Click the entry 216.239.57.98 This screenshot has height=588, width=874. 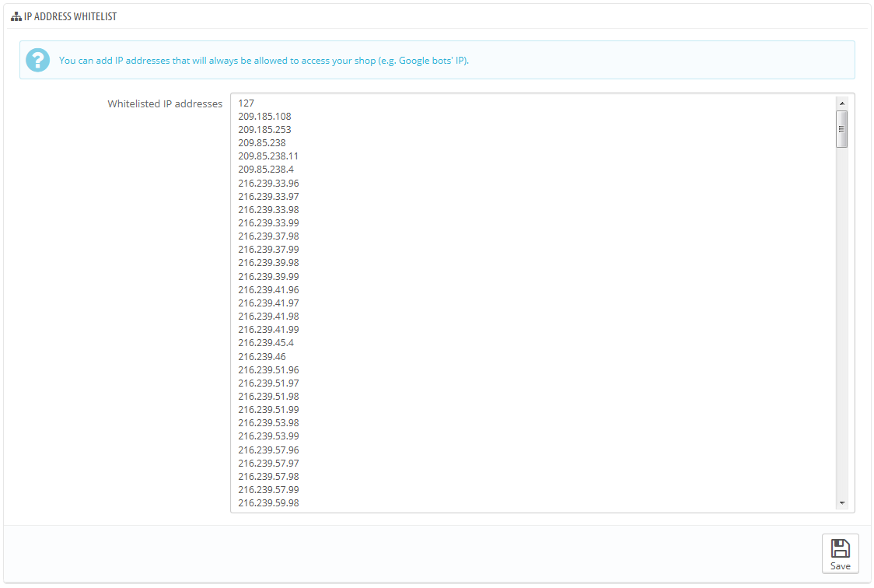[x=269, y=477]
